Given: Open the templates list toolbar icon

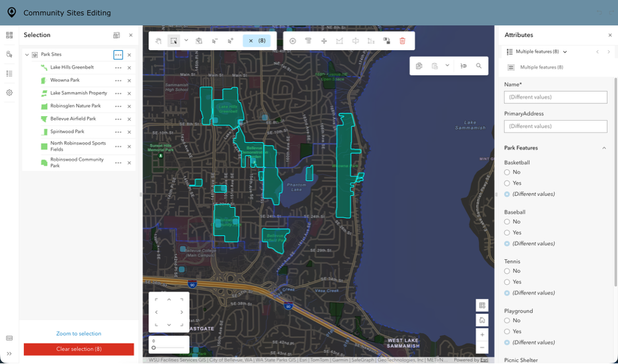Looking at the screenshot, I should point(308,41).
